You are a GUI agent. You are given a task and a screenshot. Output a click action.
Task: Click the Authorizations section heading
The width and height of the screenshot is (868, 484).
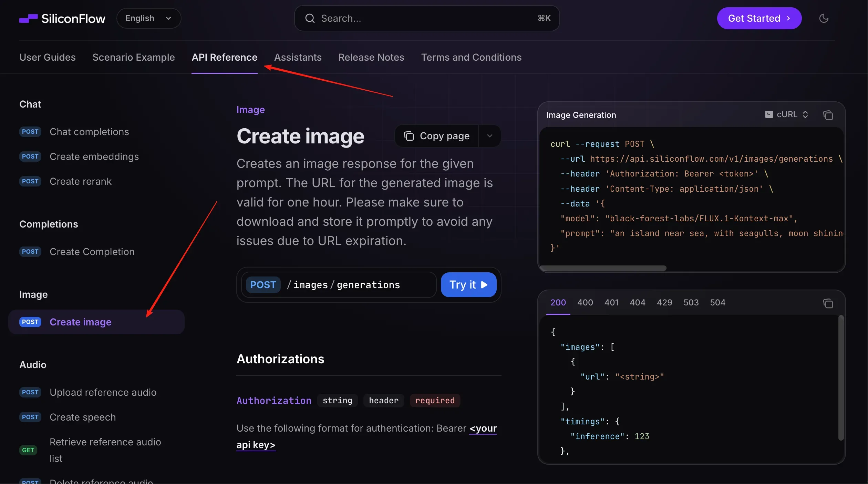pyautogui.click(x=280, y=359)
